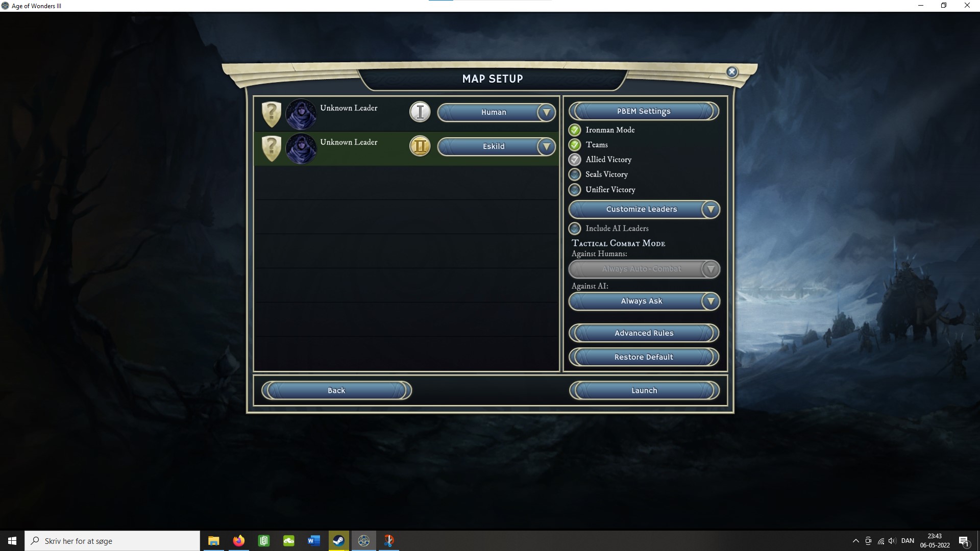
Task: Show hidden system tray icons
Action: [x=855, y=541]
